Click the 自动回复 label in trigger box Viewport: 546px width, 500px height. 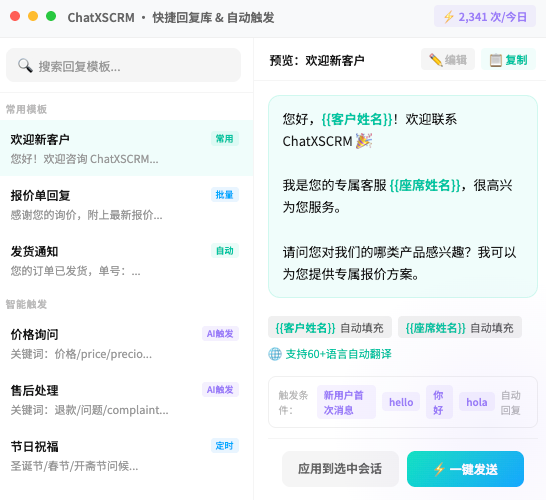point(510,403)
